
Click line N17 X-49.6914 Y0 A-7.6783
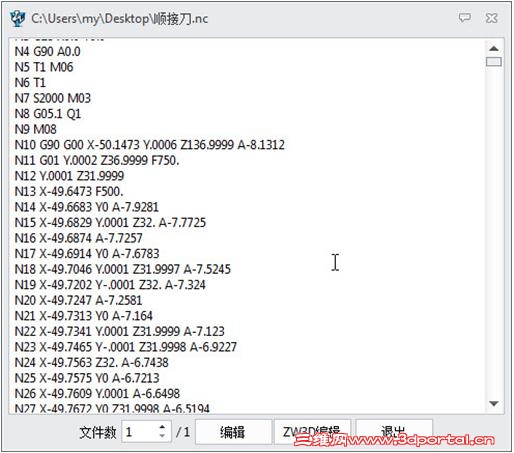(87, 254)
